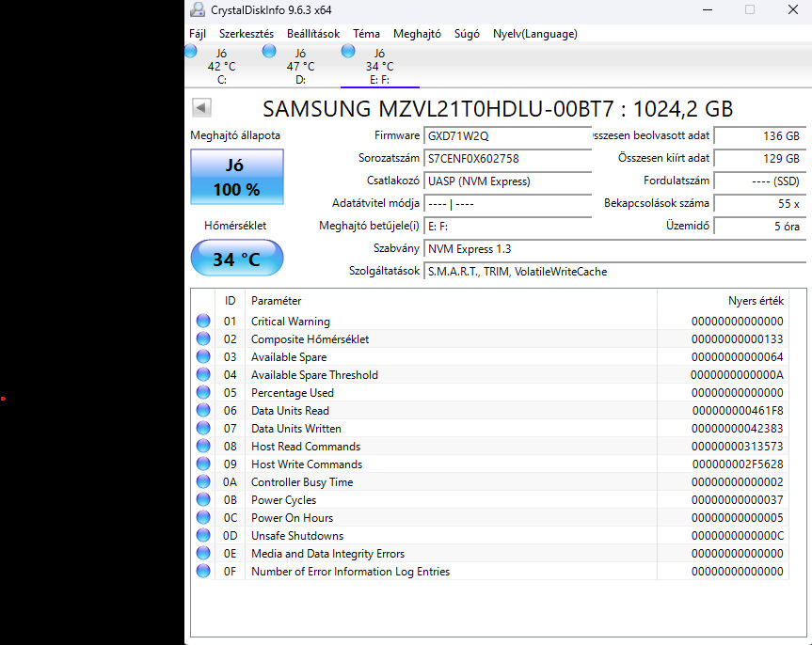The height and width of the screenshot is (645, 812).
Task: Click the CrystalDiskInfo app icon in title bar
Action: tap(198, 9)
